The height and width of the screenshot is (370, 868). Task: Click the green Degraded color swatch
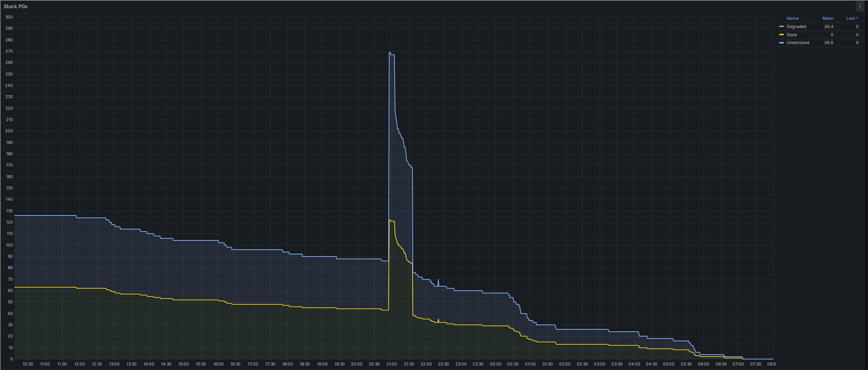click(782, 26)
